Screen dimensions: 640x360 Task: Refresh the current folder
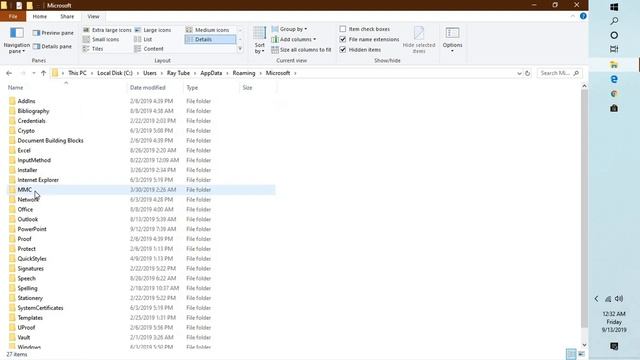click(527, 73)
